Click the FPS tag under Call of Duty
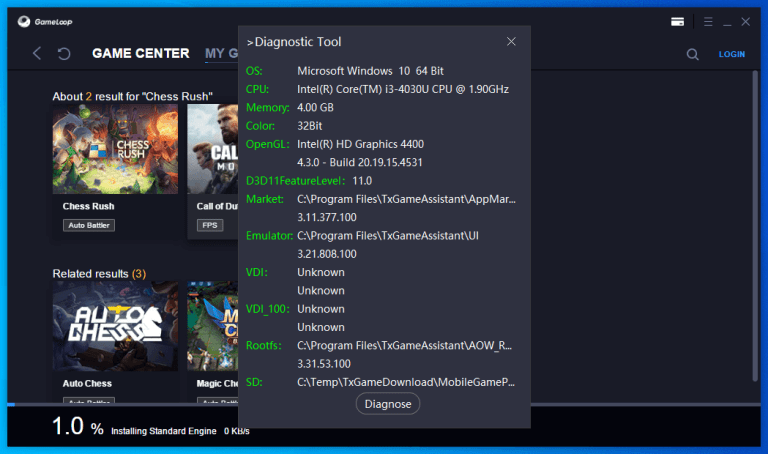 [210, 225]
